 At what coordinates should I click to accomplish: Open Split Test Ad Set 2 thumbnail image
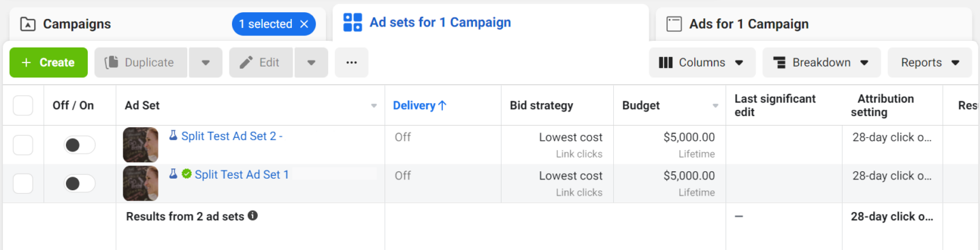pyautogui.click(x=141, y=145)
